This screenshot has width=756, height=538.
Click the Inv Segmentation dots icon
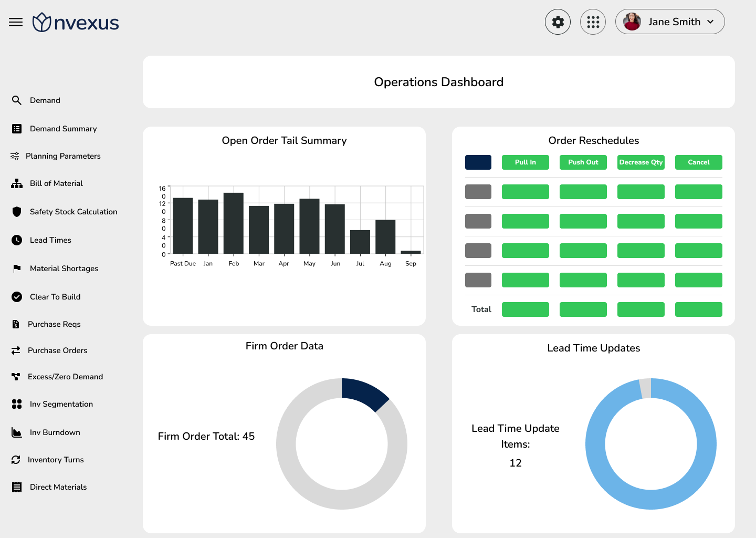pyautogui.click(x=17, y=404)
